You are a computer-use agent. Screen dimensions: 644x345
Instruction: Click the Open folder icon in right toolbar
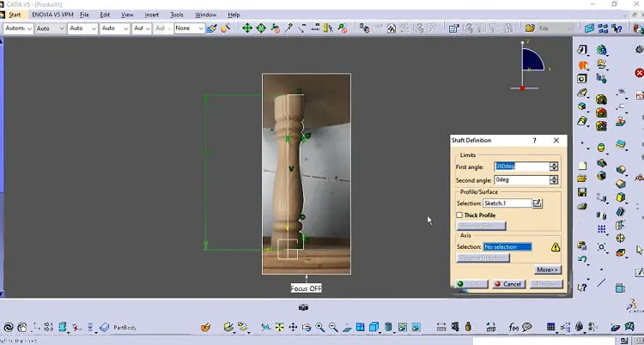coord(582,179)
